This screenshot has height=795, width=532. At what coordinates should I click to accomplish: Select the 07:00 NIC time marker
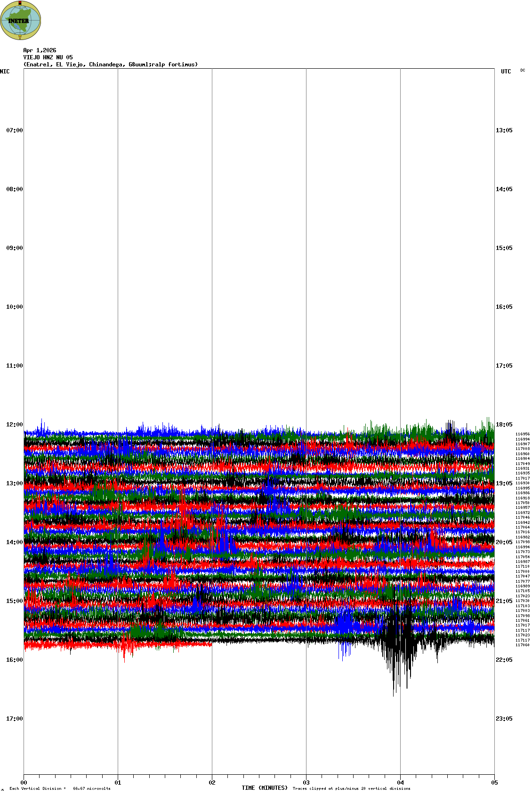point(14,130)
